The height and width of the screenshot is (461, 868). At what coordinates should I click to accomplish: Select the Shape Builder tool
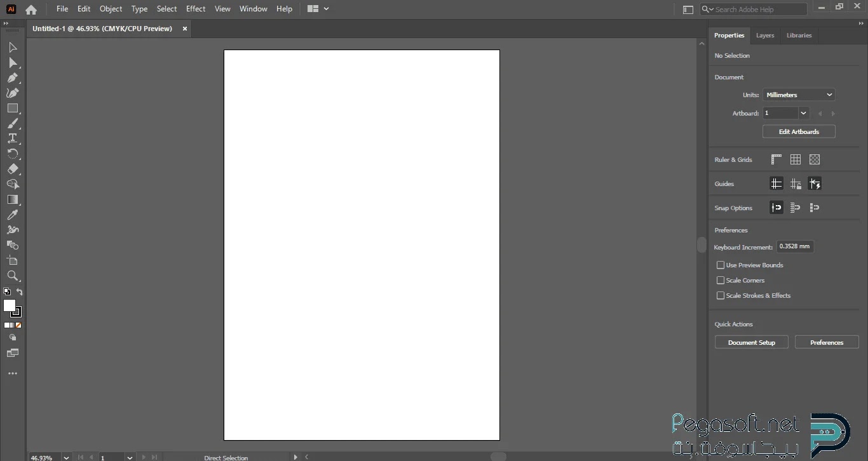coord(13,184)
